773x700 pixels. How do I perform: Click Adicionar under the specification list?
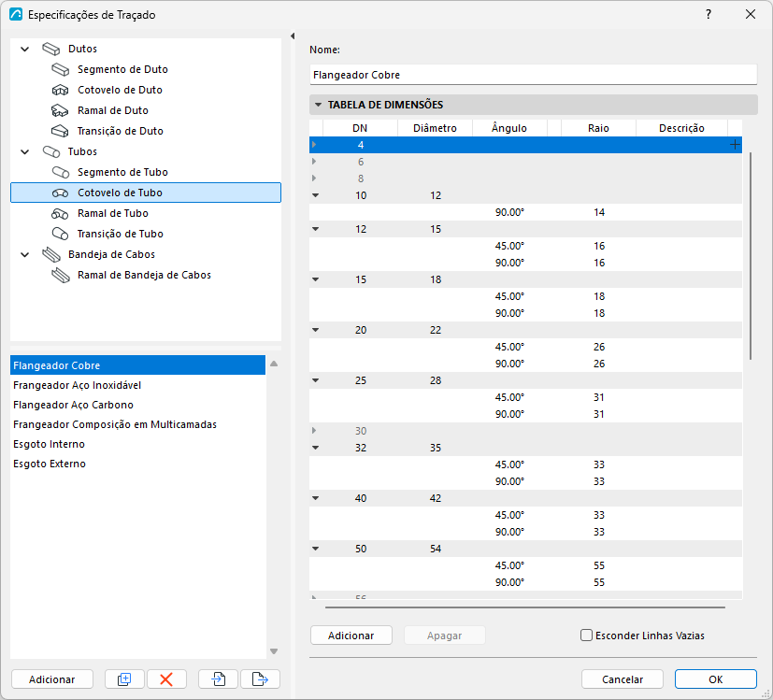pyautogui.click(x=51, y=679)
